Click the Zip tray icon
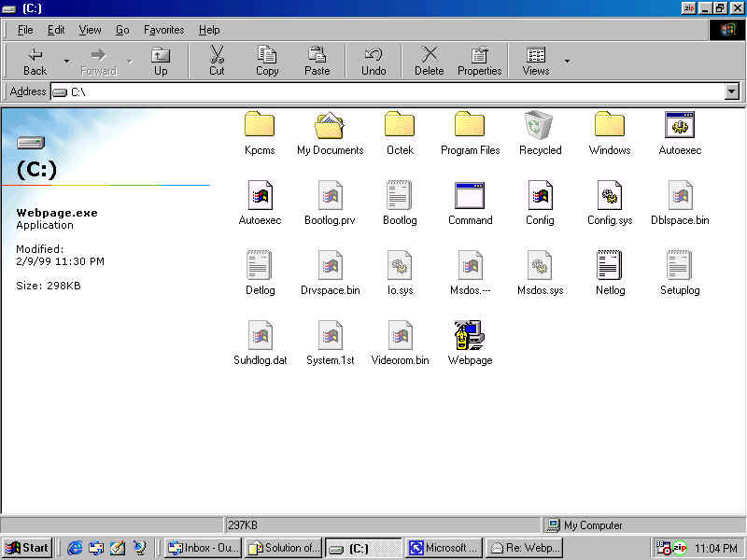 pyautogui.click(x=680, y=548)
